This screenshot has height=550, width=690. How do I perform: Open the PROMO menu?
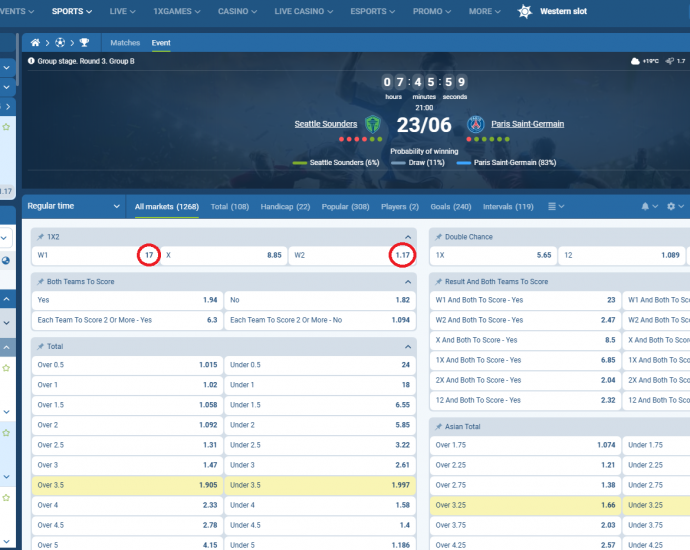pyautogui.click(x=432, y=11)
